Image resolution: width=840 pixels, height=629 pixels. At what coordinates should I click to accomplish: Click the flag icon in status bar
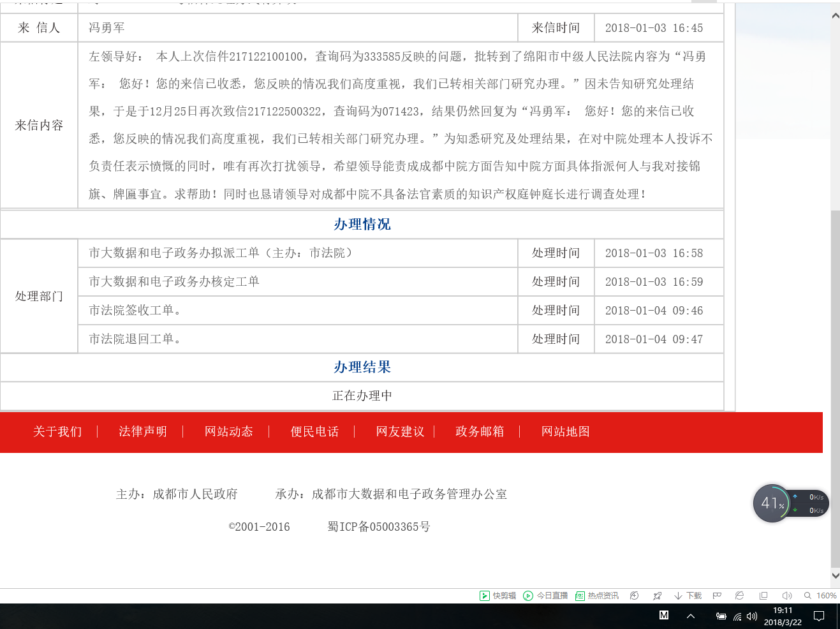point(717,596)
